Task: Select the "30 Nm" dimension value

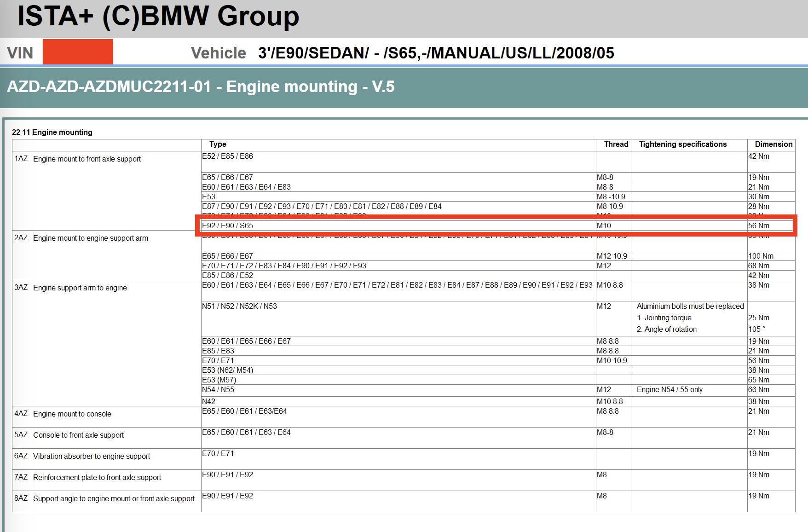Action: coord(759,197)
